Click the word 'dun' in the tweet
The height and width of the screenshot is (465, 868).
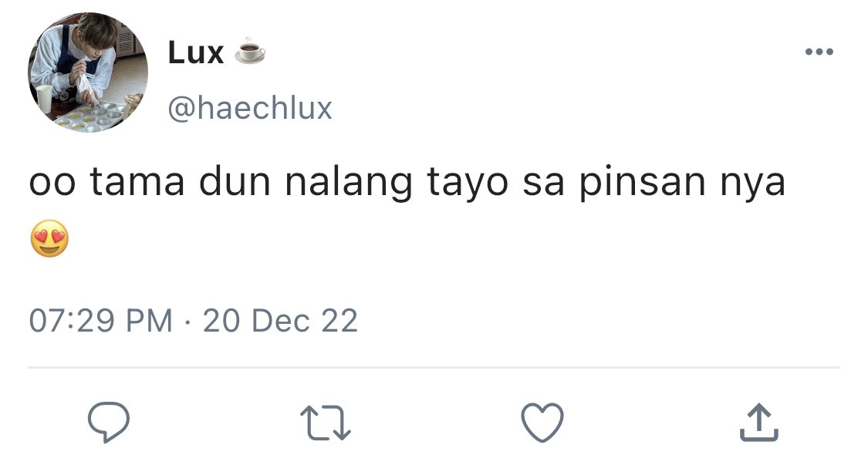click(235, 181)
